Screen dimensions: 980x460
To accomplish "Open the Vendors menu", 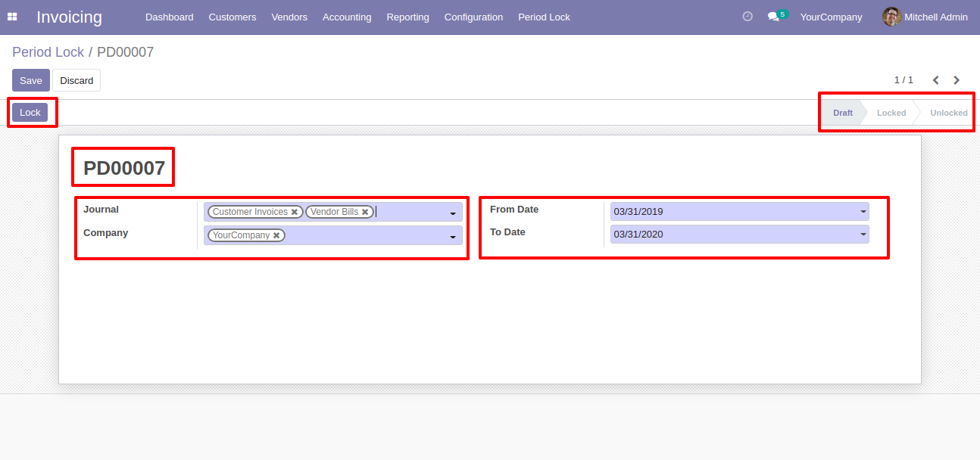I will (x=289, y=17).
